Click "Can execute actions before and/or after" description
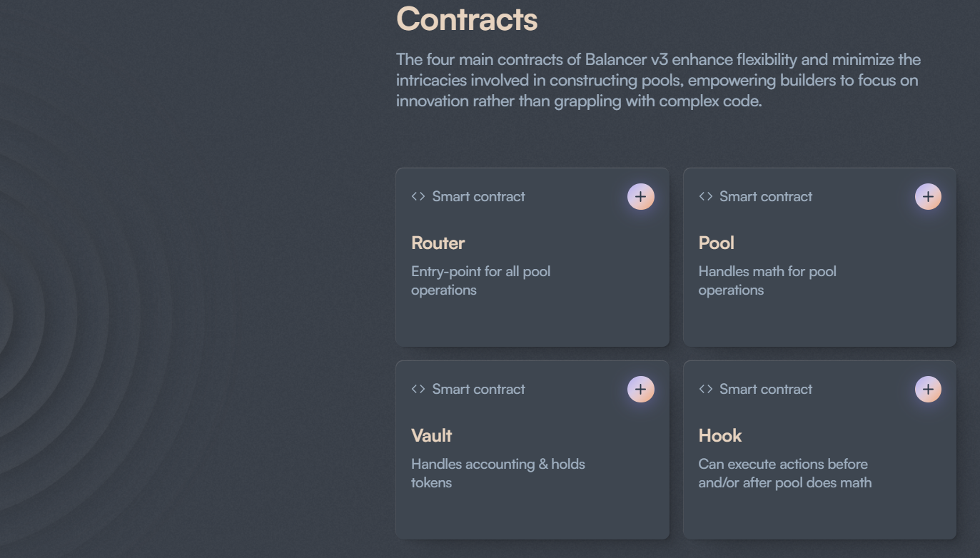Image resolution: width=980 pixels, height=558 pixels. pyautogui.click(x=784, y=473)
